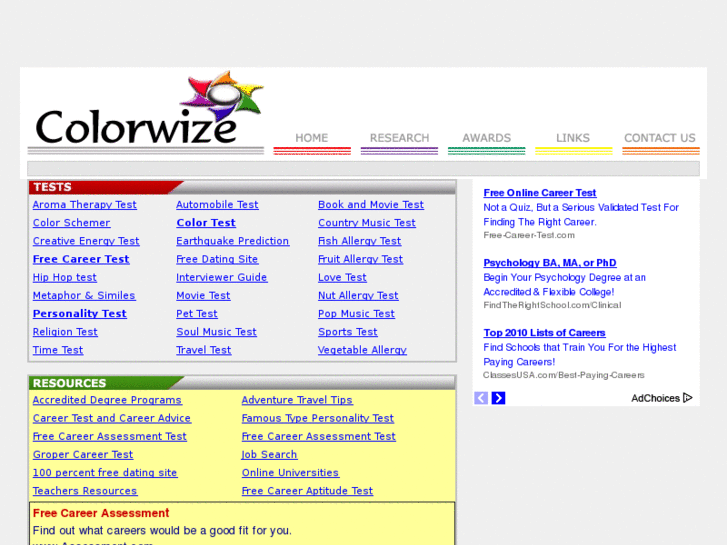This screenshot has width=727, height=545.
Task: Open Adventure Travel Tips link
Action: (297, 400)
